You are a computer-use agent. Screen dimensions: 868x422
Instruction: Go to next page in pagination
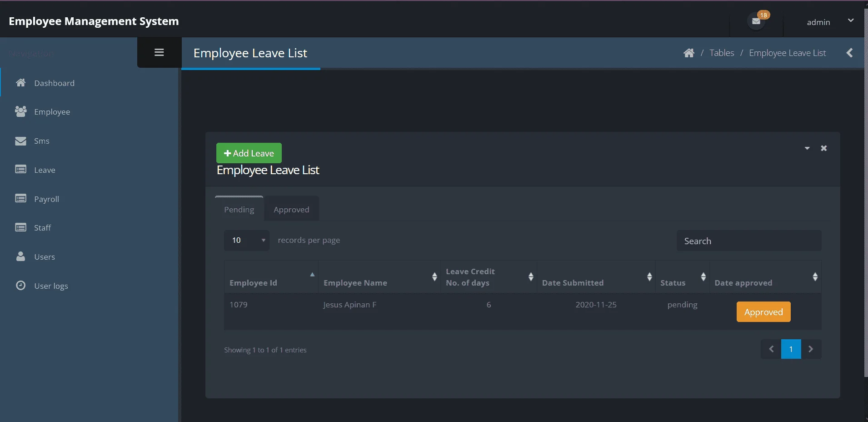[x=811, y=349]
